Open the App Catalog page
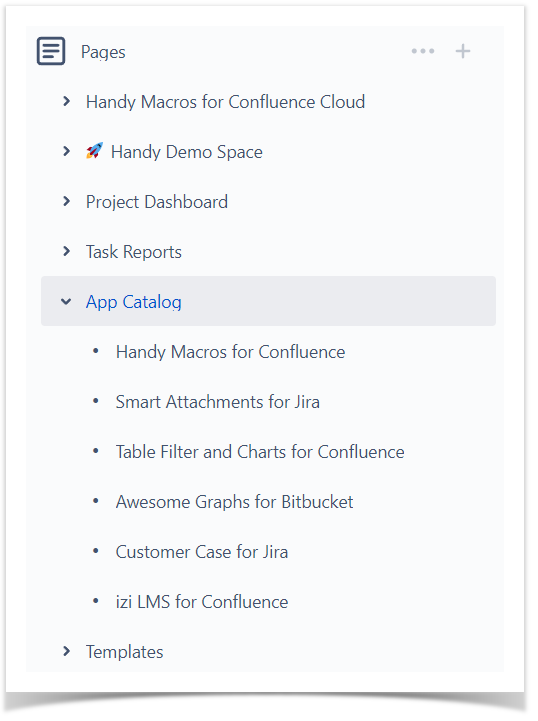 click(x=133, y=302)
